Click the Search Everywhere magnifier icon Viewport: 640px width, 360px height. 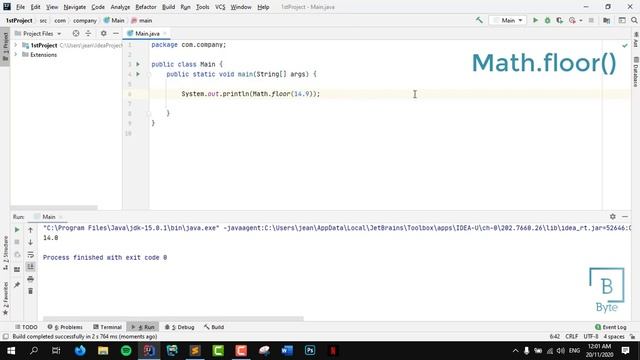(634, 20)
